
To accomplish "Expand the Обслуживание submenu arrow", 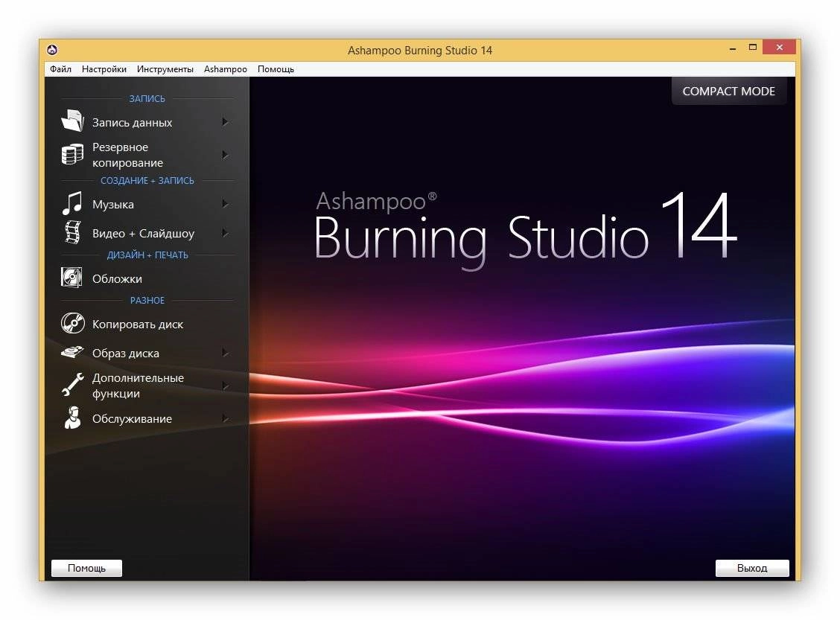I will click(x=225, y=418).
